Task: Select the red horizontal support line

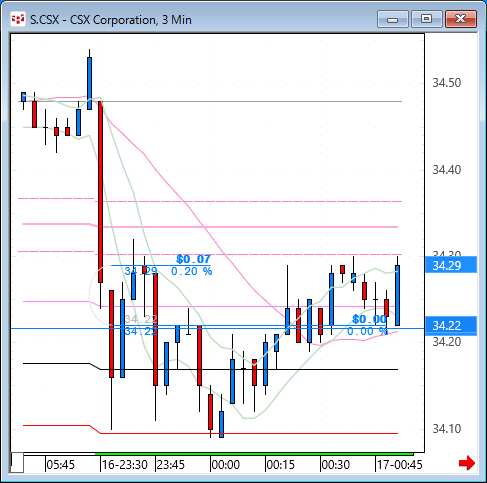Action: [249, 433]
